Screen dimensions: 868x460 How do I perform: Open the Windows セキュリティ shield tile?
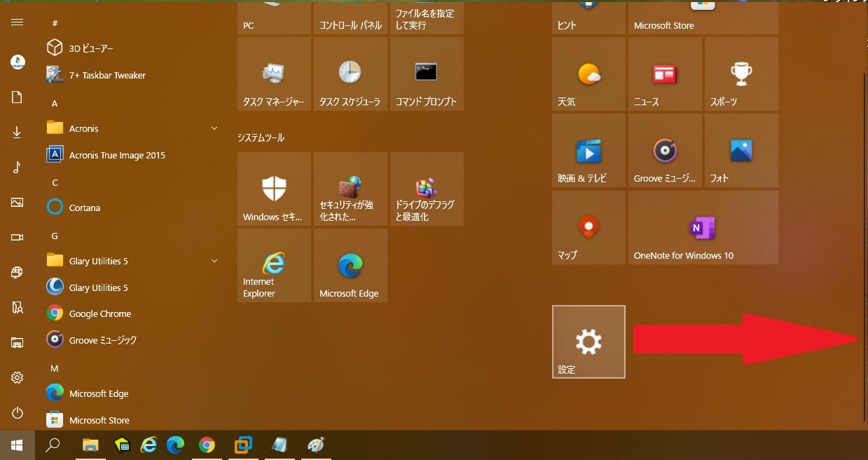(x=274, y=189)
